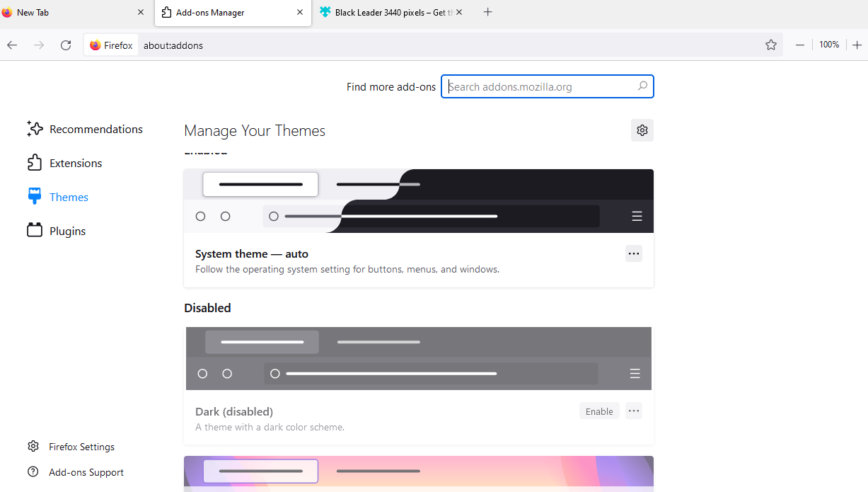Viewport: 868px width, 492px height.
Task: Reload the Add-ons Manager page
Action: 66,45
